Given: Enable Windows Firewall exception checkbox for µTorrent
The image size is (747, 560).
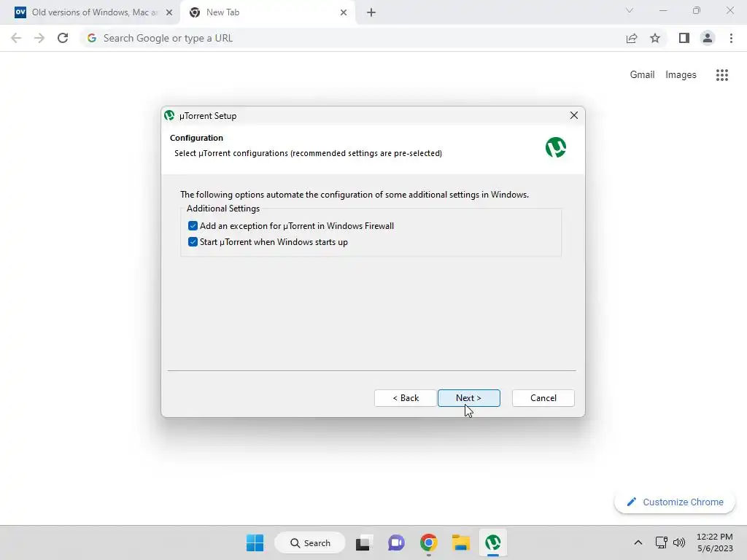Looking at the screenshot, I should click(193, 226).
